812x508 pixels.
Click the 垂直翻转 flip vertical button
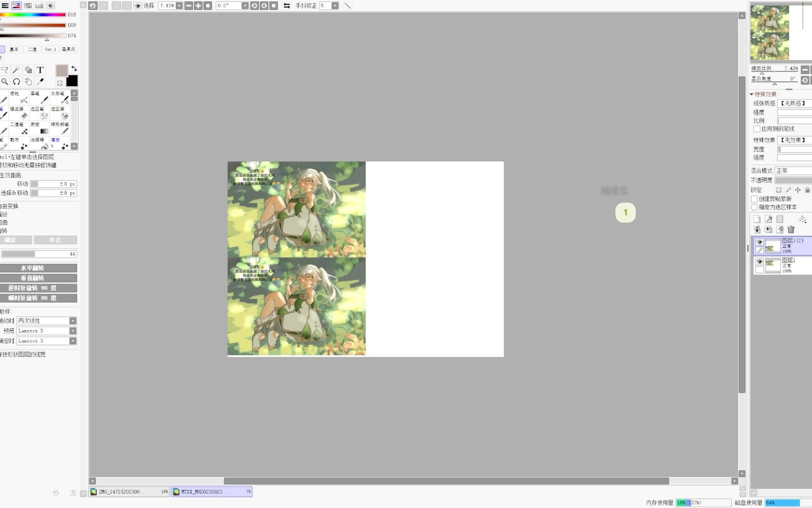point(39,278)
